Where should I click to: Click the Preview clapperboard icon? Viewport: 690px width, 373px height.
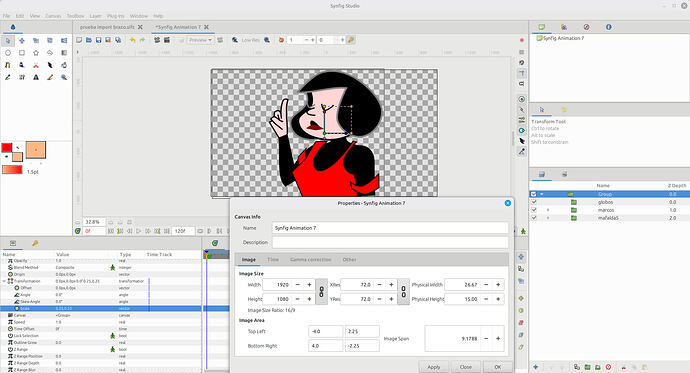167,40
